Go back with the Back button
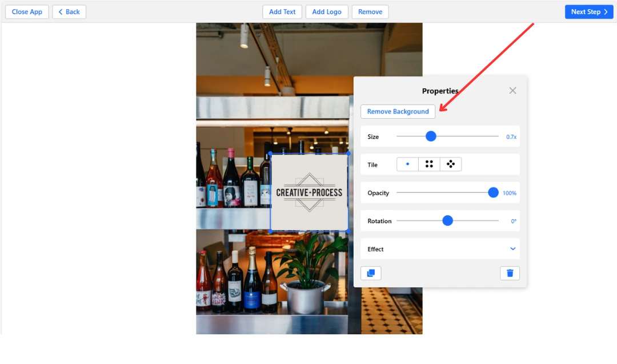 pyautogui.click(x=69, y=12)
